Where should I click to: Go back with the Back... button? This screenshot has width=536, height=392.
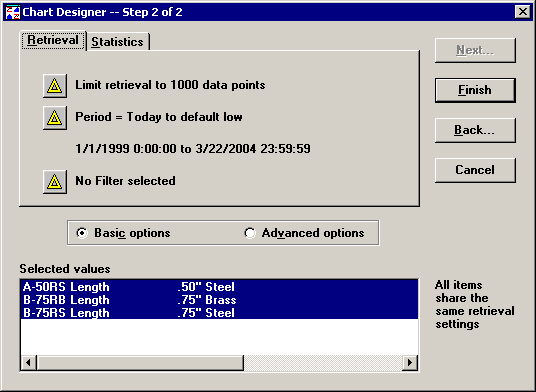point(475,130)
